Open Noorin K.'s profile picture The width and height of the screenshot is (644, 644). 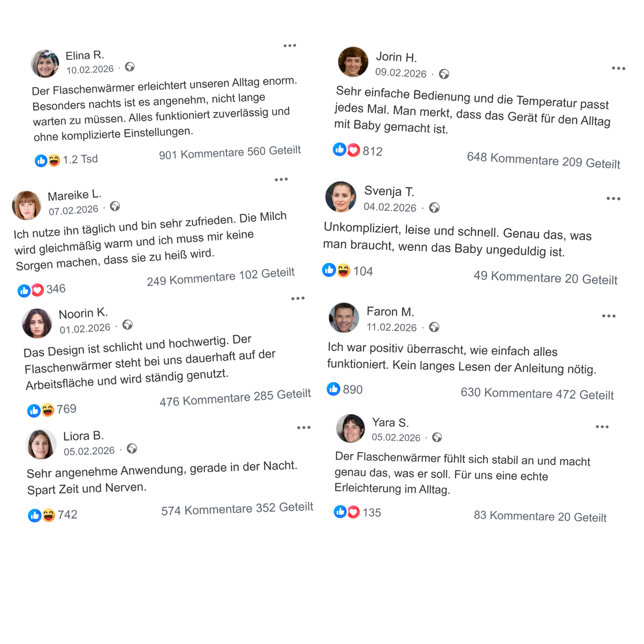click(x=37, y=323)
